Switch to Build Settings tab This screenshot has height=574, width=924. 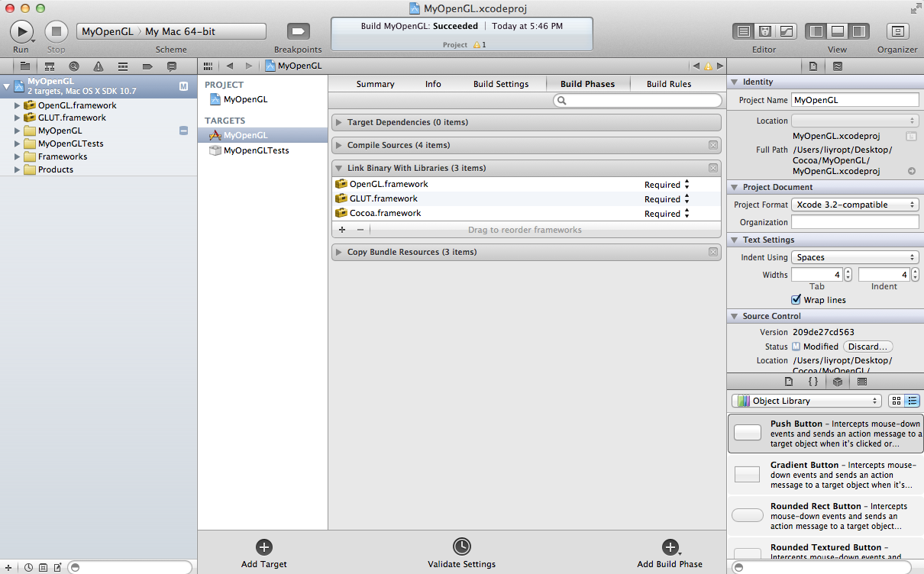[500, 84]
